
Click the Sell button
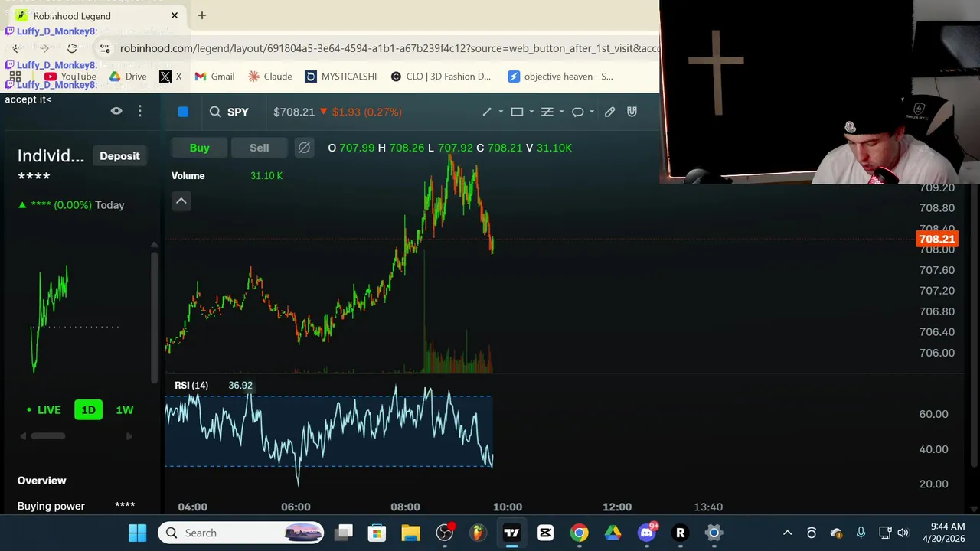coord(259,148)
